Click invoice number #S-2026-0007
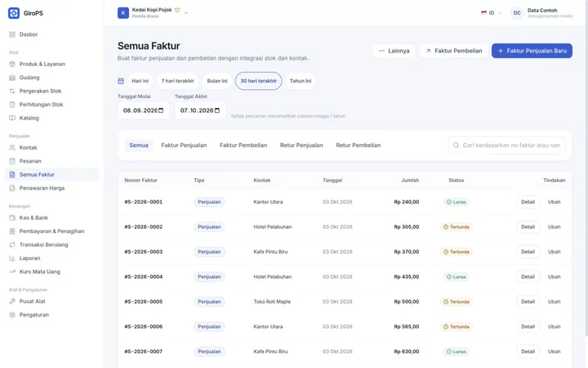This screenshot has width=588, height=368. tap(144, 352)
